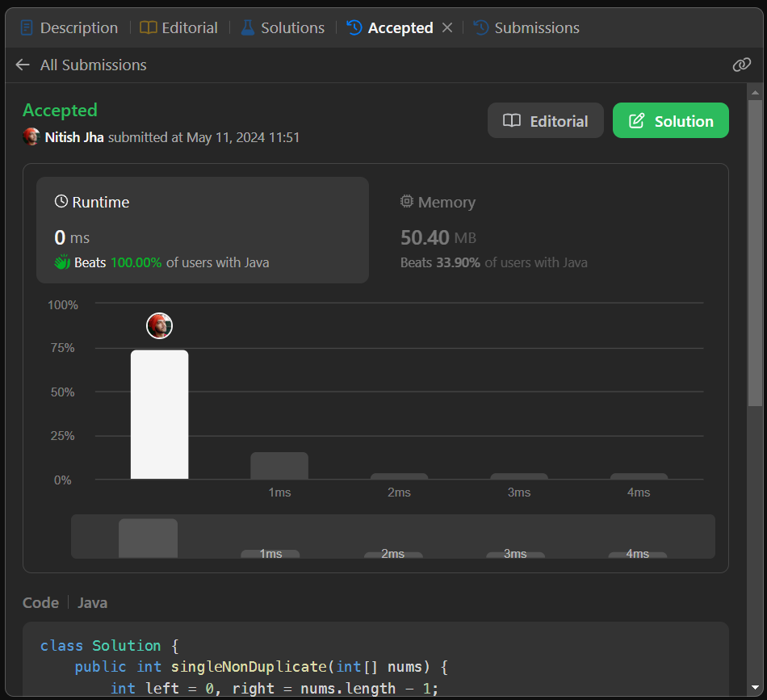Click the 100.00% runtime beats value

136,262
